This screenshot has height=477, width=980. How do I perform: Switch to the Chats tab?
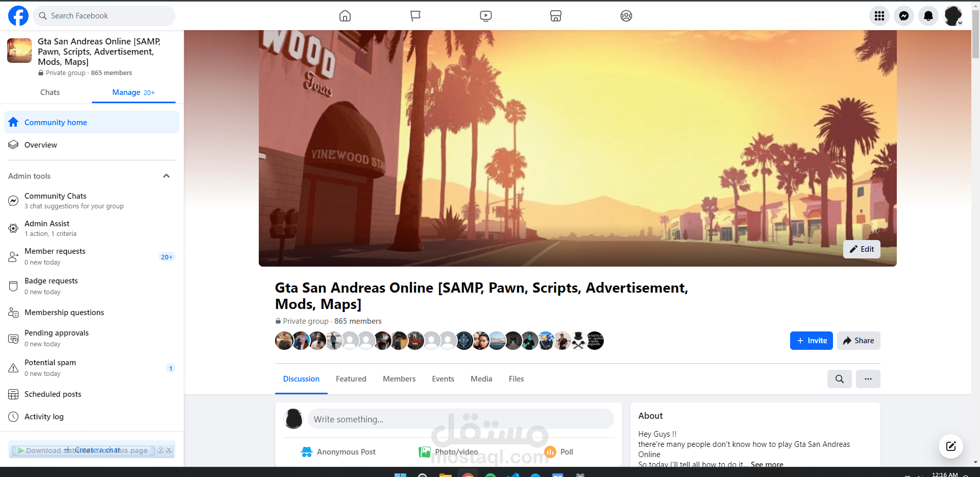tap(50, 92)
